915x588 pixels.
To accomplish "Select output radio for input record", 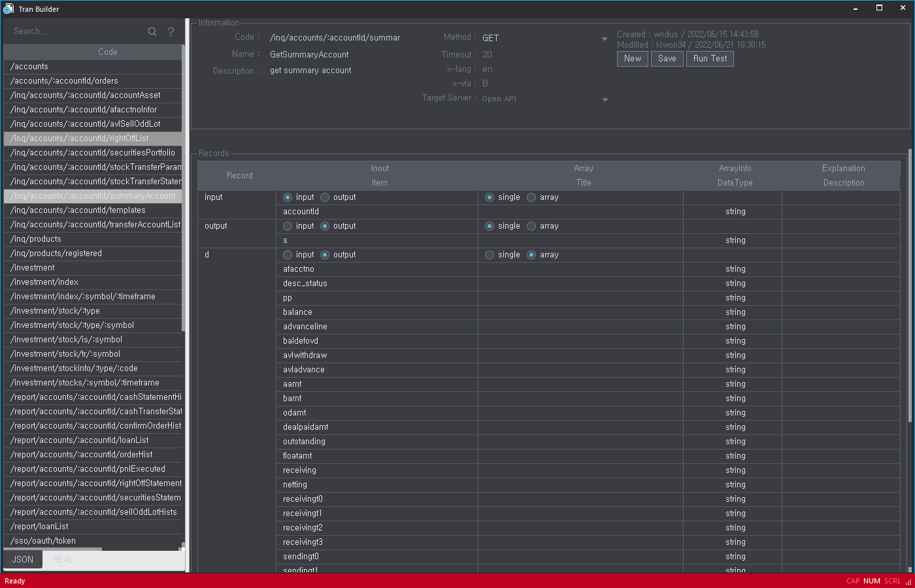I will [x=325, y=197].
